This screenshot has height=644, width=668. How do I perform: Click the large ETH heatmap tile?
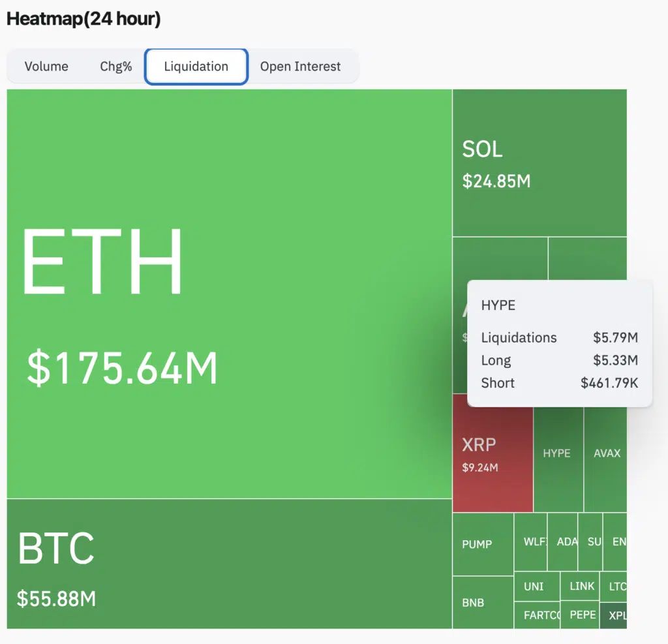point(228,294)
